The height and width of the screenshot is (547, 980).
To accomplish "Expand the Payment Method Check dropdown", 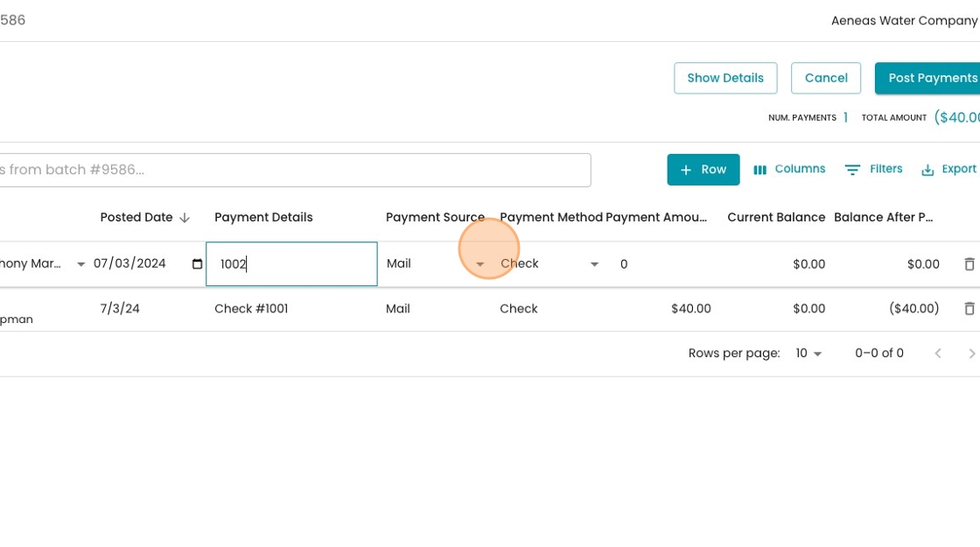I will tap(594, 263).
